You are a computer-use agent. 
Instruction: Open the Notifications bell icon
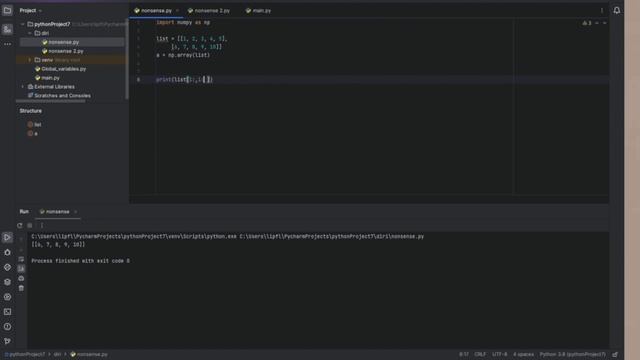pyautogui.click(x=617, y=10)
